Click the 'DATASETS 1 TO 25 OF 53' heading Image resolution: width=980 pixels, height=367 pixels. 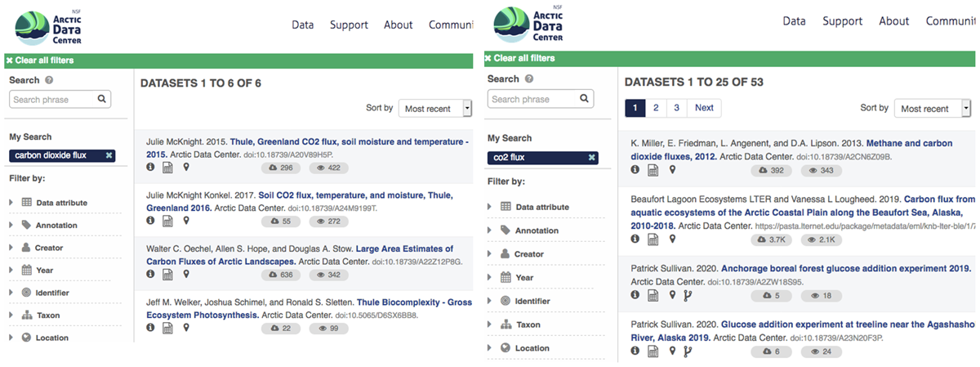[x=693, y=83]
